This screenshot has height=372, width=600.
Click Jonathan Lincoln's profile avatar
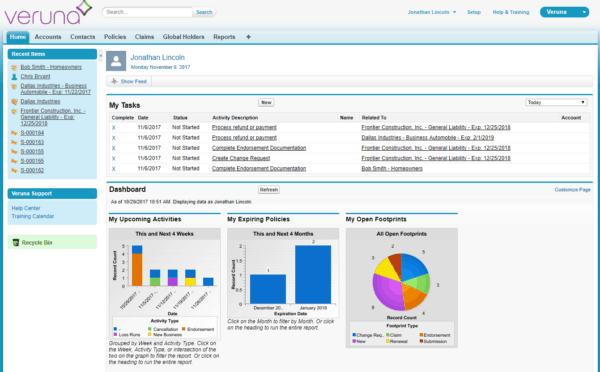(x=116, y=61)
